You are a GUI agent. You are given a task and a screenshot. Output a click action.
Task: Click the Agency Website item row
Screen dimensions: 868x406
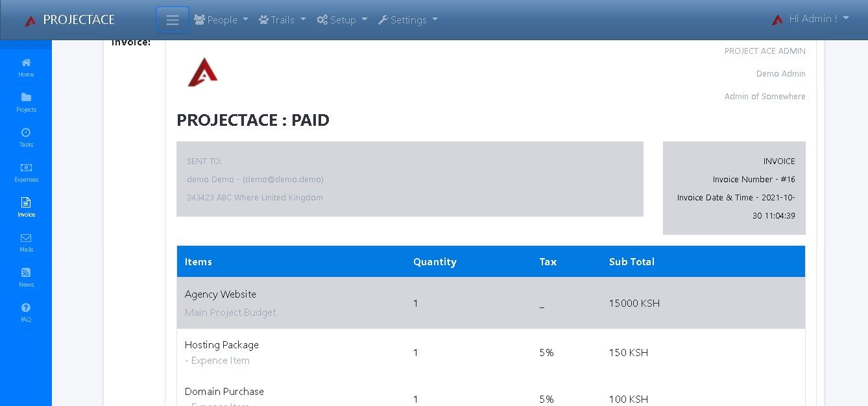[x=221, y=294]
